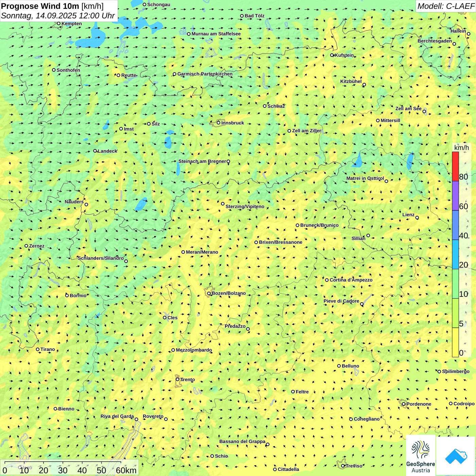476x476 pixels.
Task: Click the 'Conegliano' label
Action: (x=367, y=419)
